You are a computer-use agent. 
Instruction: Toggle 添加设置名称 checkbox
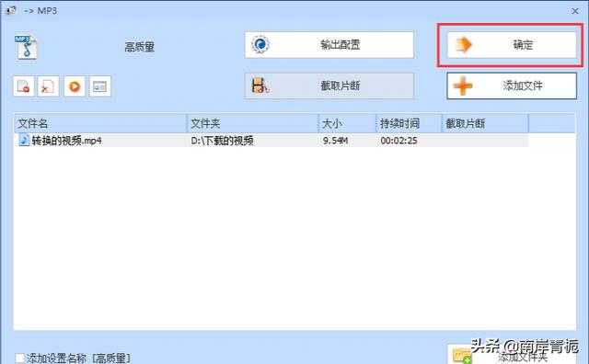coord(19,358)
